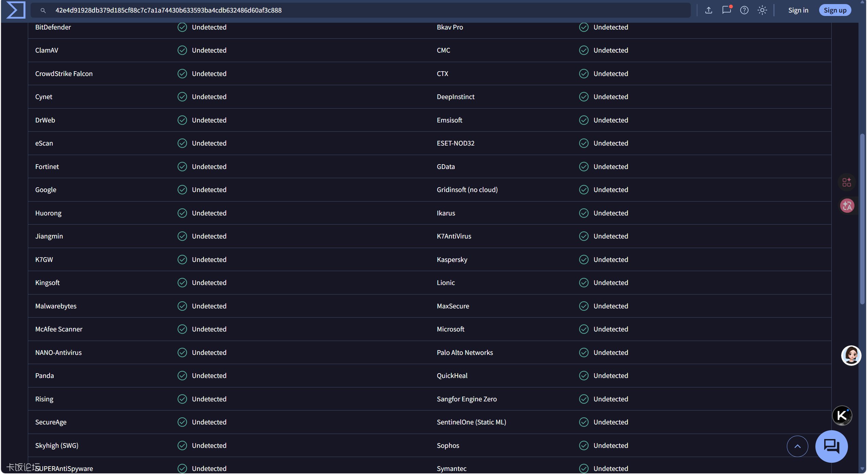Click the Malwarebytes Undetected checkmark icon

coord(182,306)
